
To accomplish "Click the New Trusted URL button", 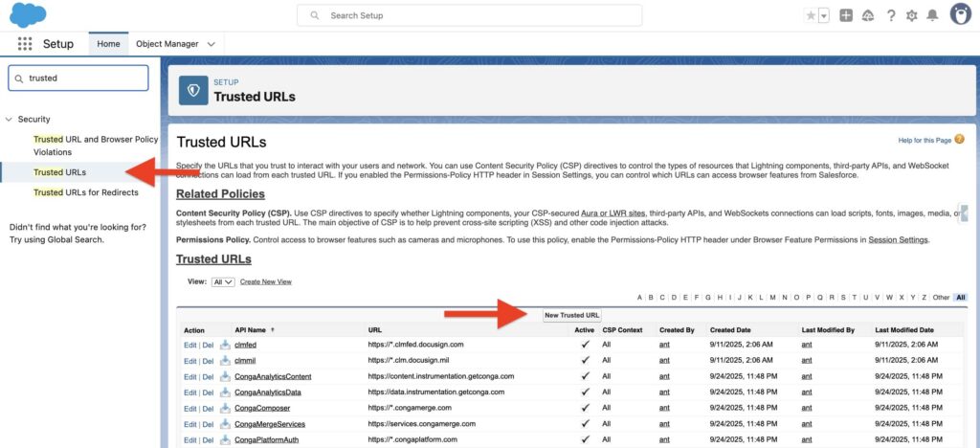I will point(571,315).
